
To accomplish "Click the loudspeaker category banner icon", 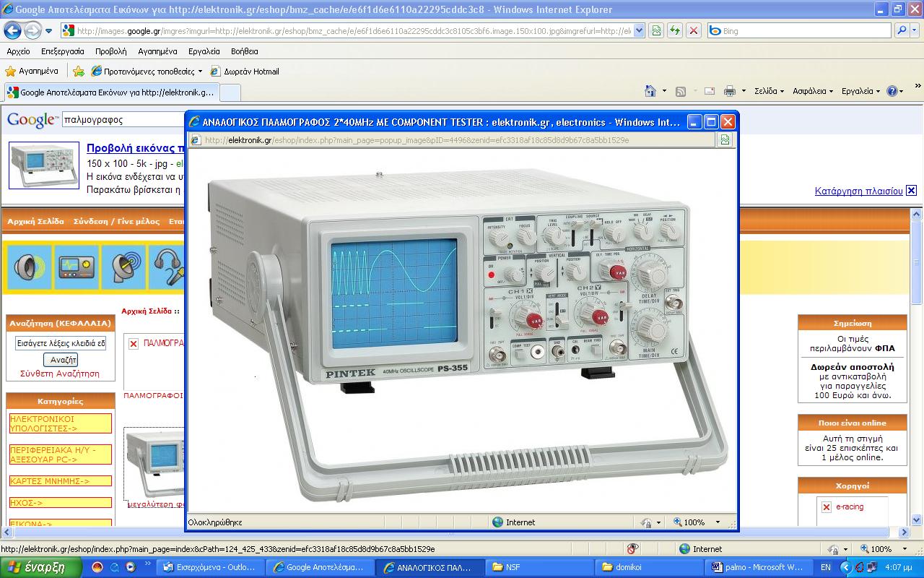I will coord(29,267).
